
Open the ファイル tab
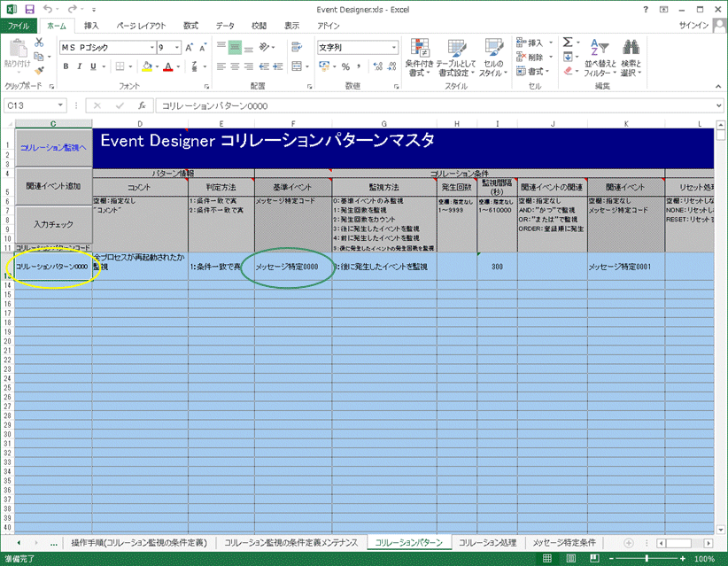[18, 26]
